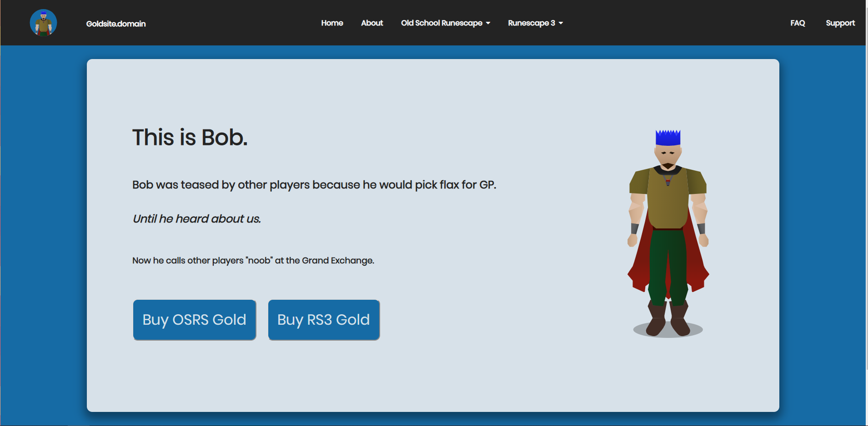Click the Grand Exchange "noob" sentence

pyautogui.click(x=253, y=261)
